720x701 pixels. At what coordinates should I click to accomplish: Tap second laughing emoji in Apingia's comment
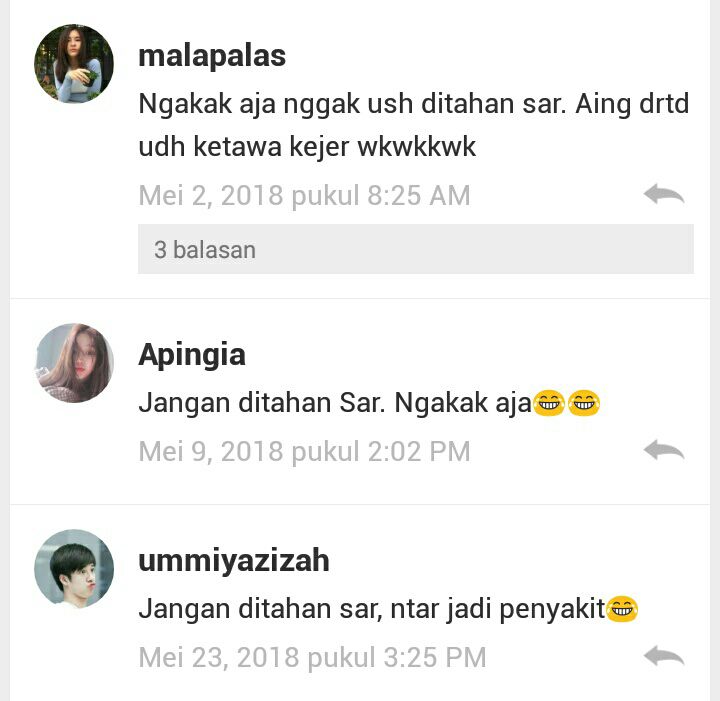click(x=584, y=403)
